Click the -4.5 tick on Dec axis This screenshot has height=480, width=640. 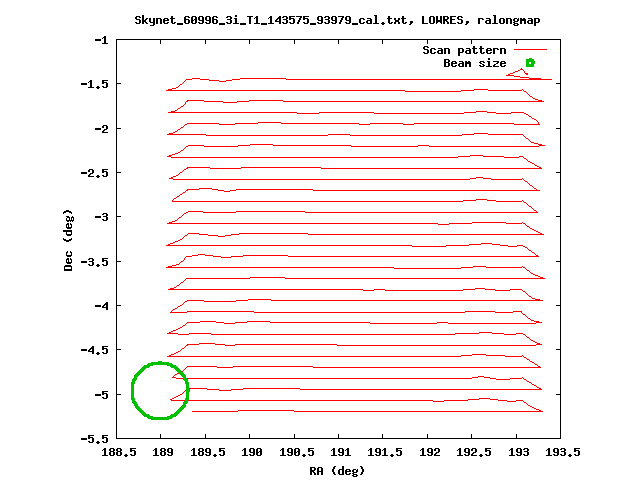coord(96,350)
